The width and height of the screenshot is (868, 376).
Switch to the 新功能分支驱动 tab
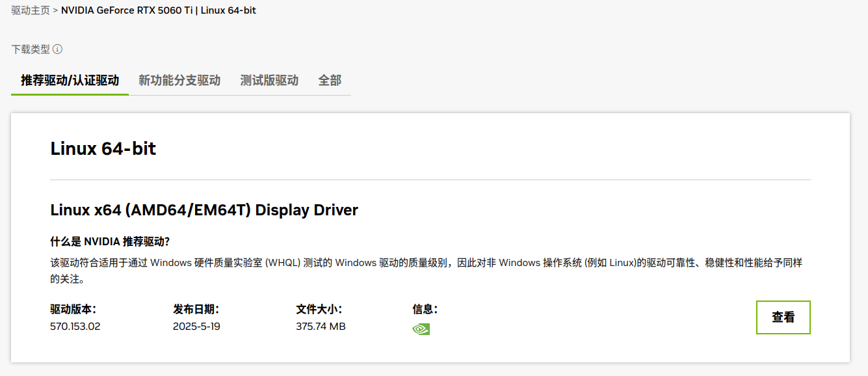pyautogui.click(x=179, y=81)
